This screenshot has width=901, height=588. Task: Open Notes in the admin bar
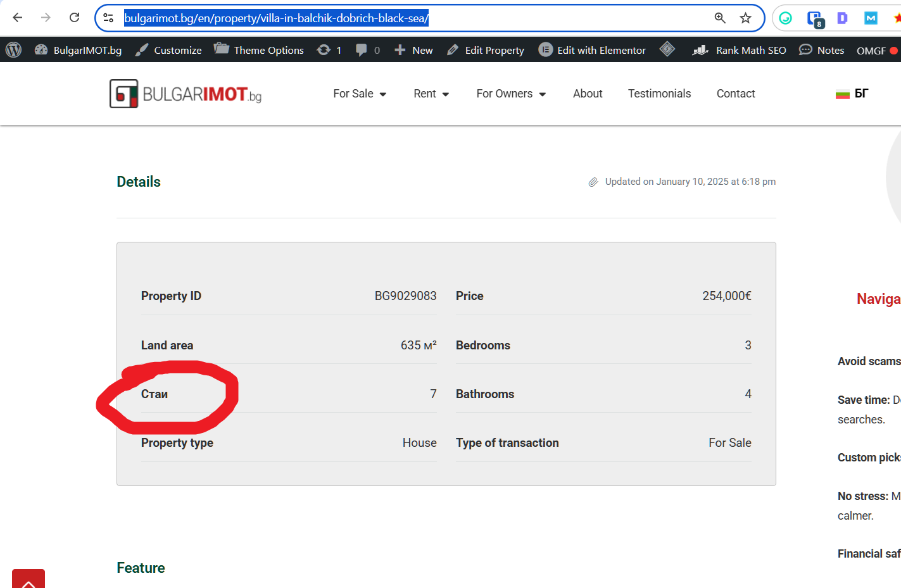pos(822,50)
